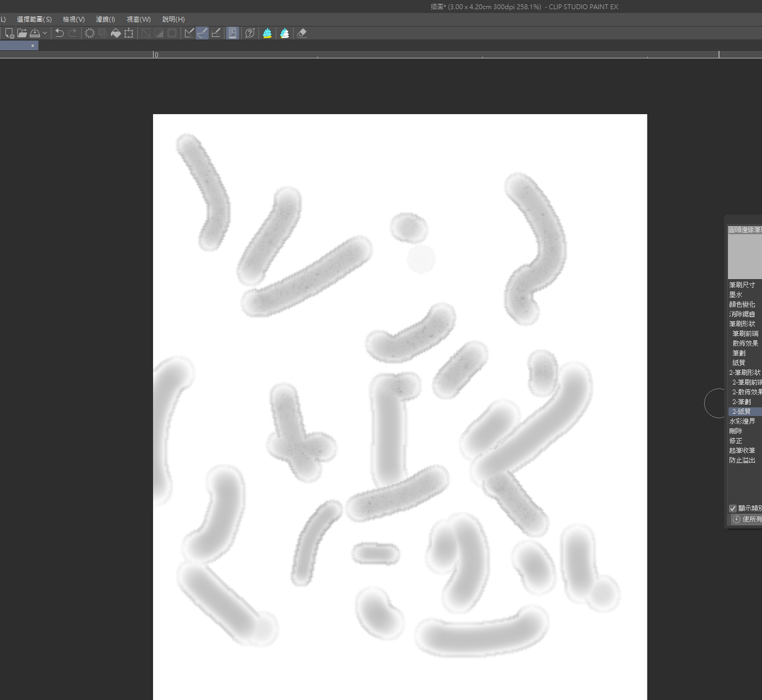Toggle the 顯示類別 checkbox
The image size is (762, 700).
click(733, 509)
